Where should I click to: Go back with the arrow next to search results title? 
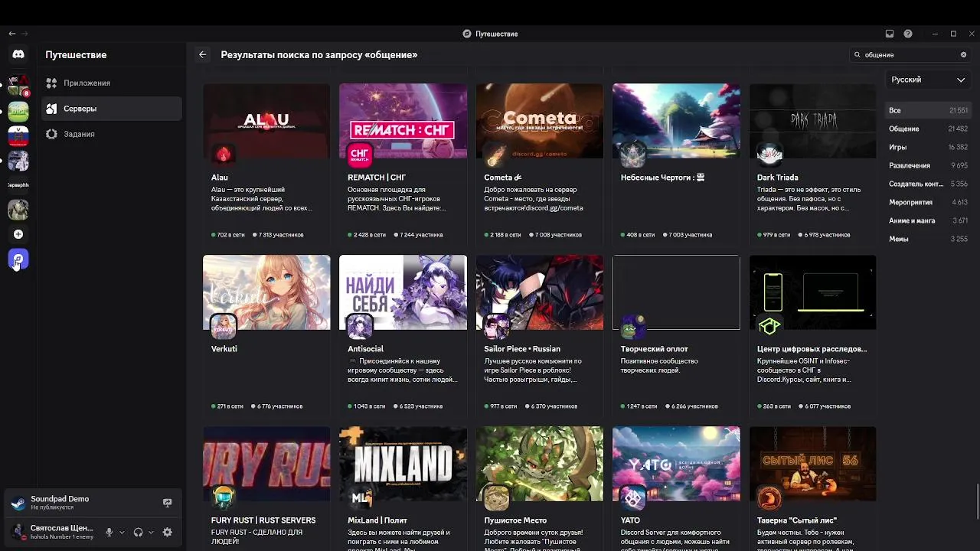tap(202, 54)
